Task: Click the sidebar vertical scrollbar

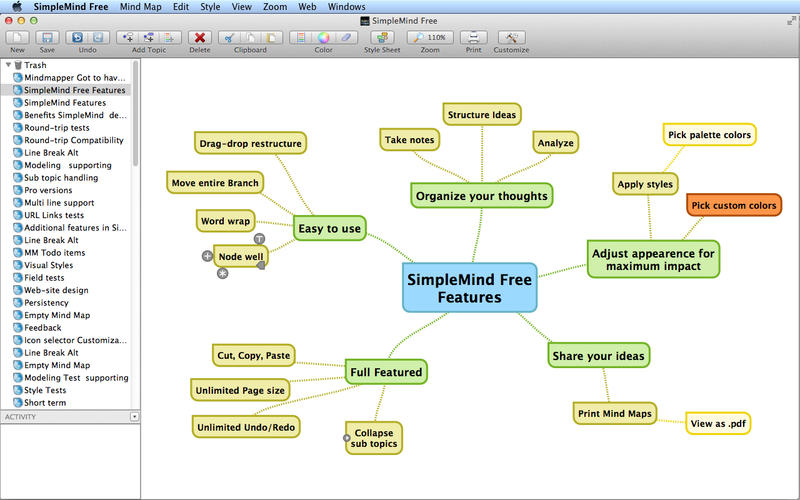Action: pos(136,113)
